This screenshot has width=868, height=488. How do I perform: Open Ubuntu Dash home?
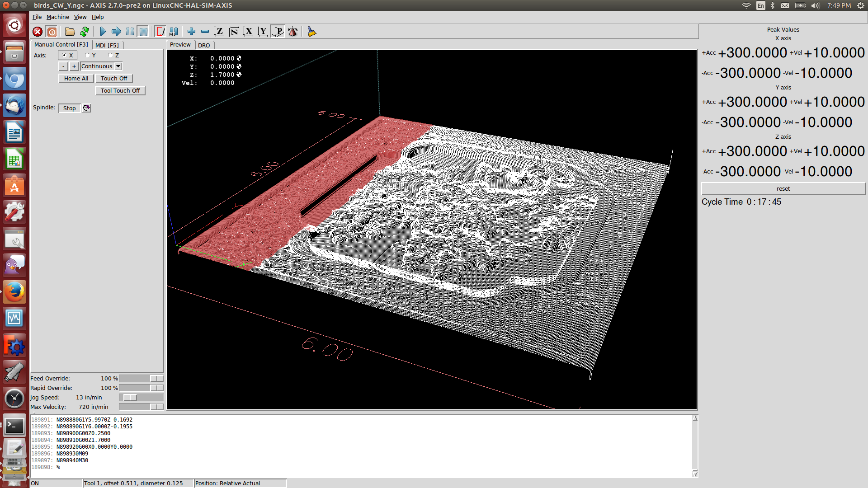point(14,25)
